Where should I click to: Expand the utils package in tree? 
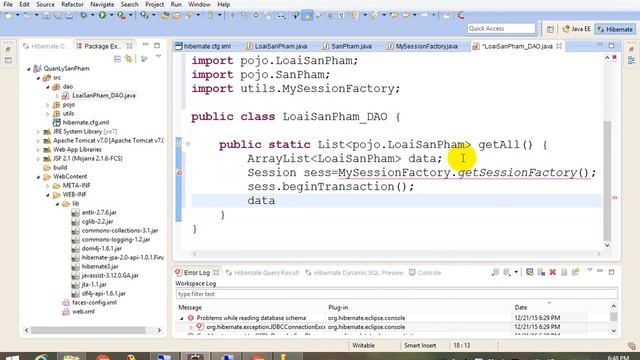point(47,114)
